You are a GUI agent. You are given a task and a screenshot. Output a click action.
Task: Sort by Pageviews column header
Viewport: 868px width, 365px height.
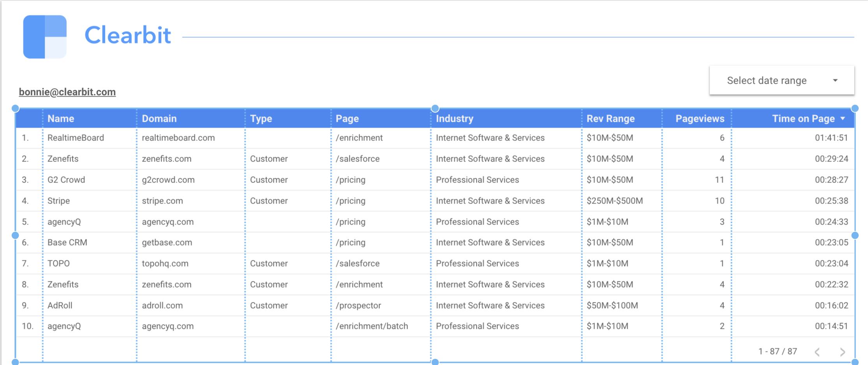700,119
